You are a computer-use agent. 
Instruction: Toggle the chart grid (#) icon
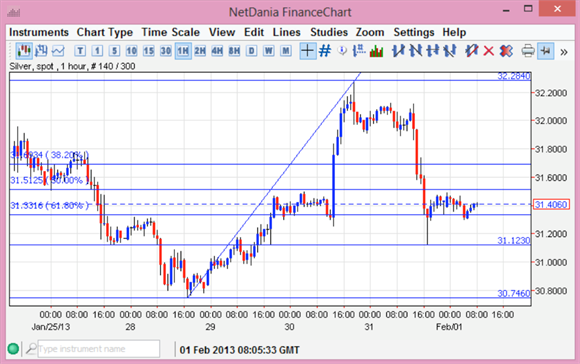coord(325,51)
